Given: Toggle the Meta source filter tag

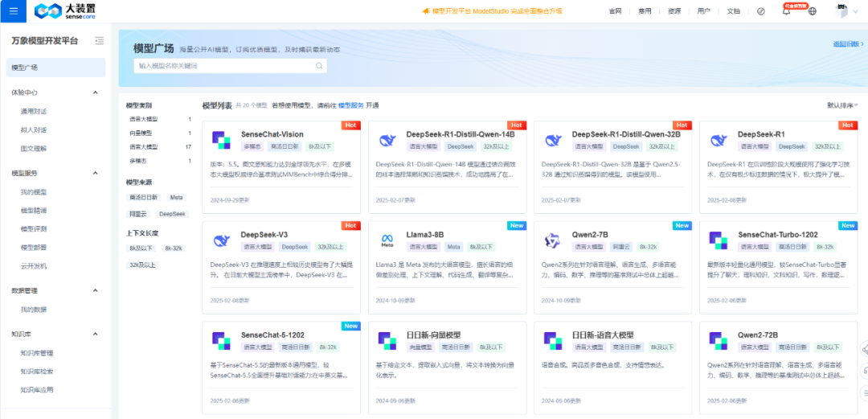Looking at the screenshot, I should pyautogui.click(x=176, y=197).
